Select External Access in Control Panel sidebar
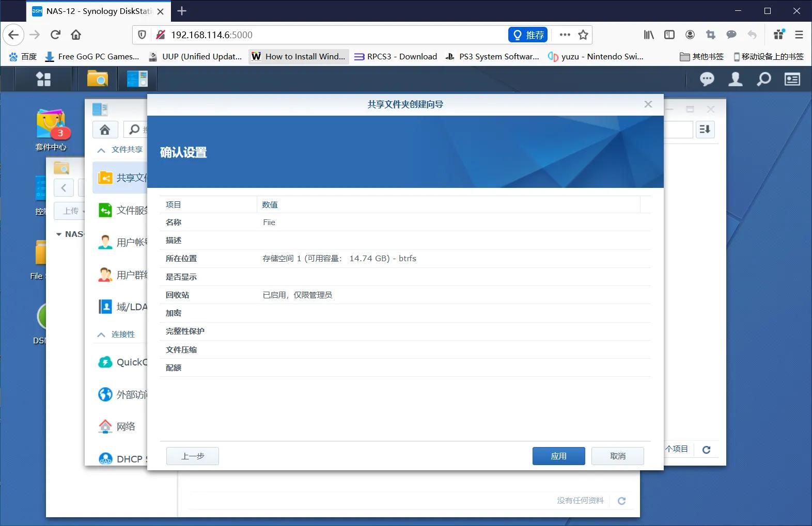 (120, 394)
